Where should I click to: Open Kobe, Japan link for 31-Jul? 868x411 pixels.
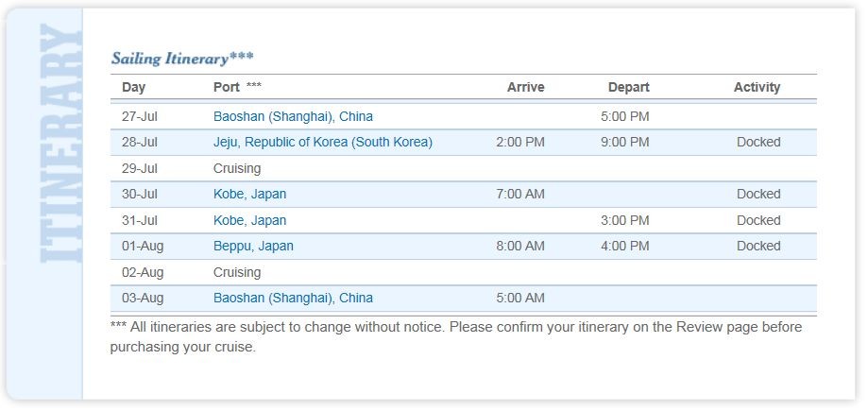click(249, 220)
